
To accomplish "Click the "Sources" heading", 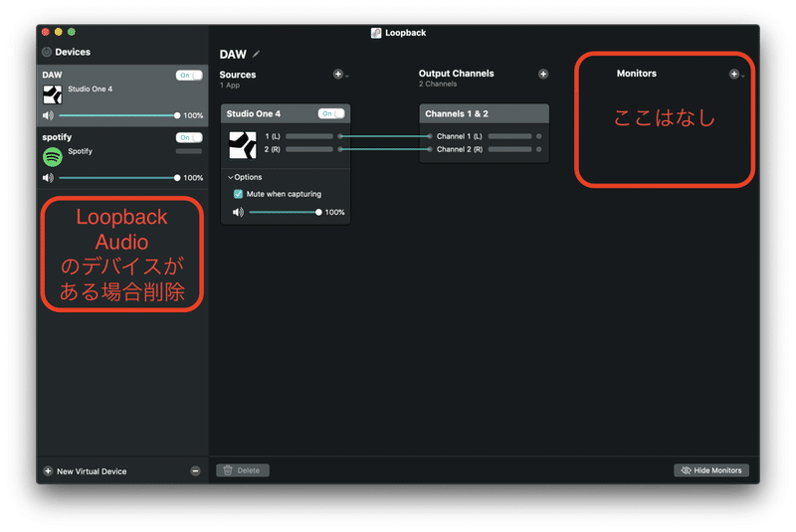I will click(238, 74).
